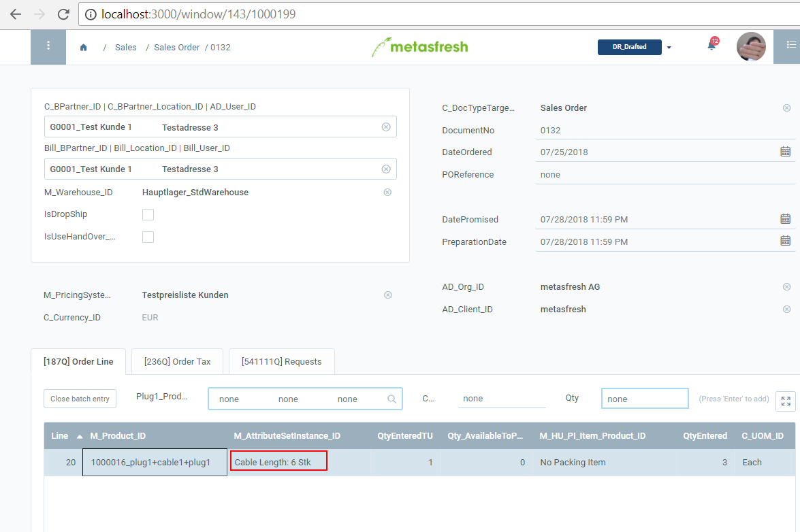The height and width of the screenshot is (532, 800).
Task: Click the user avatar picture
Action: click(x=751, y=46)
